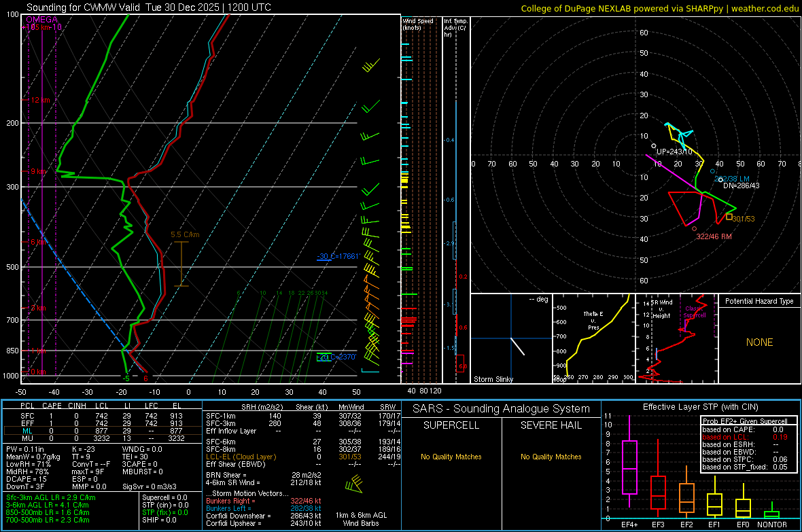Click the 'Theta-E v. Pres' inset label

tap(593, 320)
